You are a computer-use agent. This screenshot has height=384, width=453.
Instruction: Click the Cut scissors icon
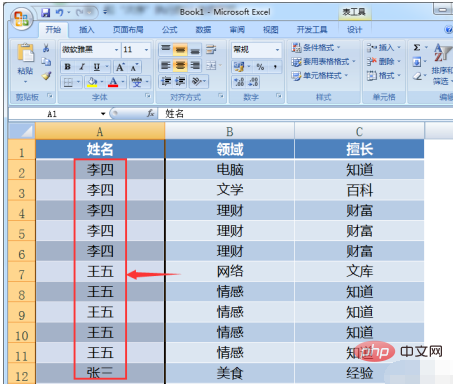coord(46,48)
